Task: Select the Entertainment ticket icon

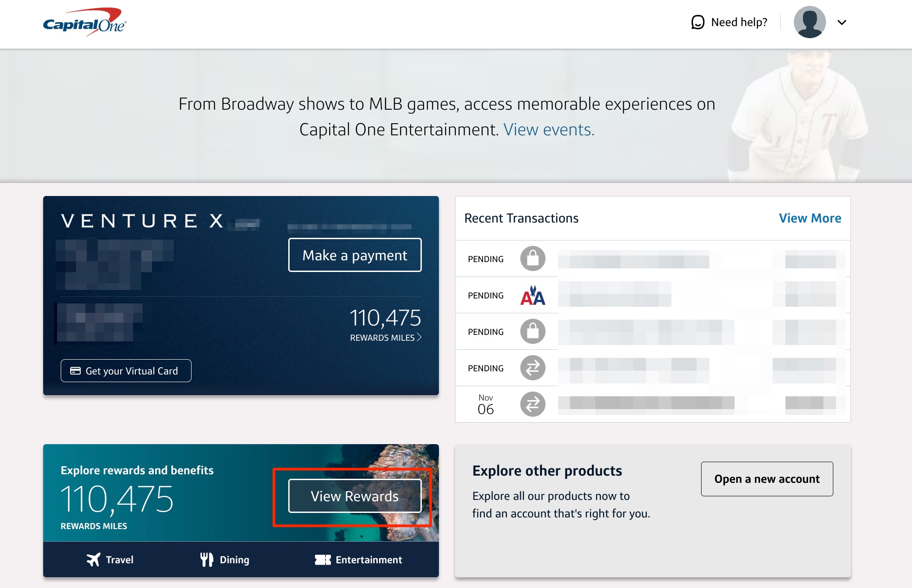Action: click(x=322, y=559)
